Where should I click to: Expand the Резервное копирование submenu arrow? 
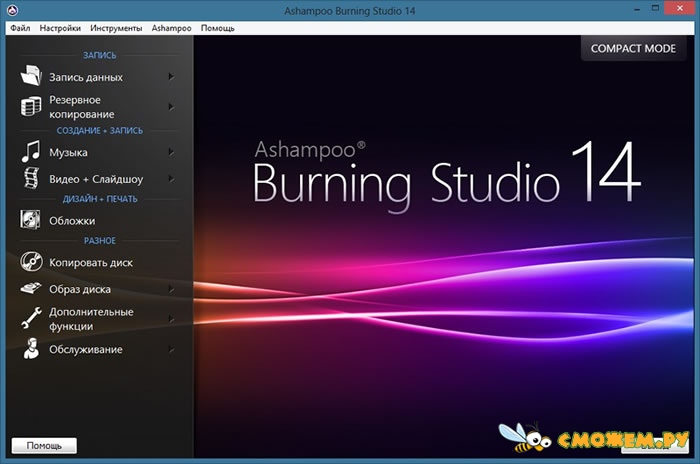tap(171, 107)
